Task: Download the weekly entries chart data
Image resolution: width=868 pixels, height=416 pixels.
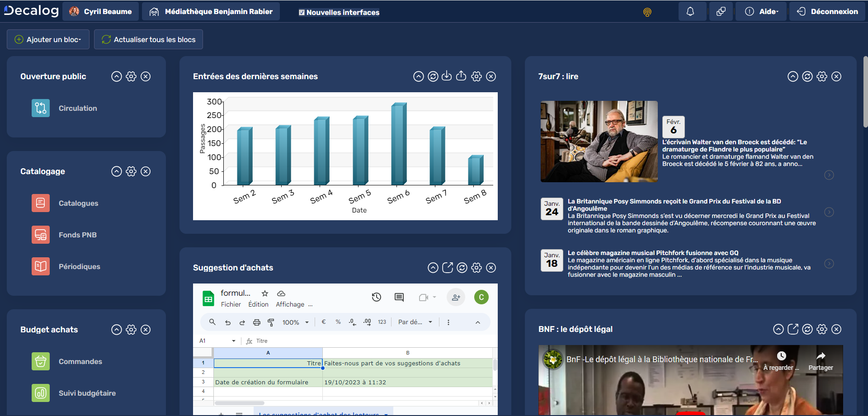Action: tap(447, 76)
